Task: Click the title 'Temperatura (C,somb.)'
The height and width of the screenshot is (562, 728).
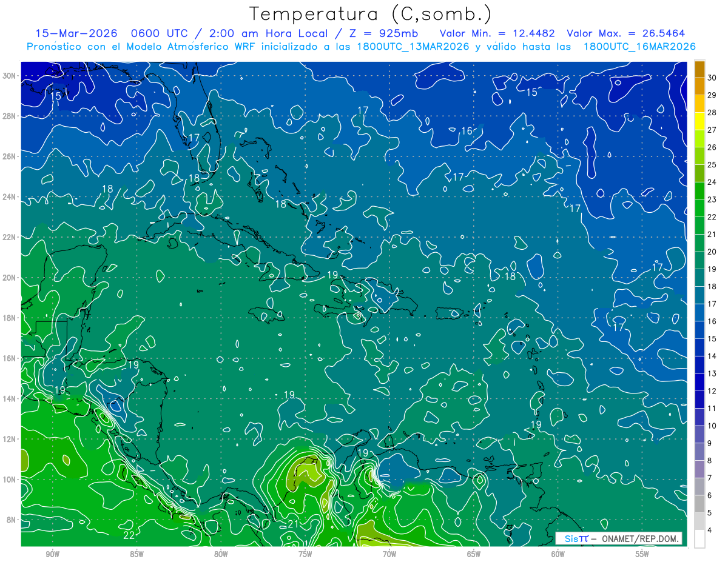Action: (370, 14)
